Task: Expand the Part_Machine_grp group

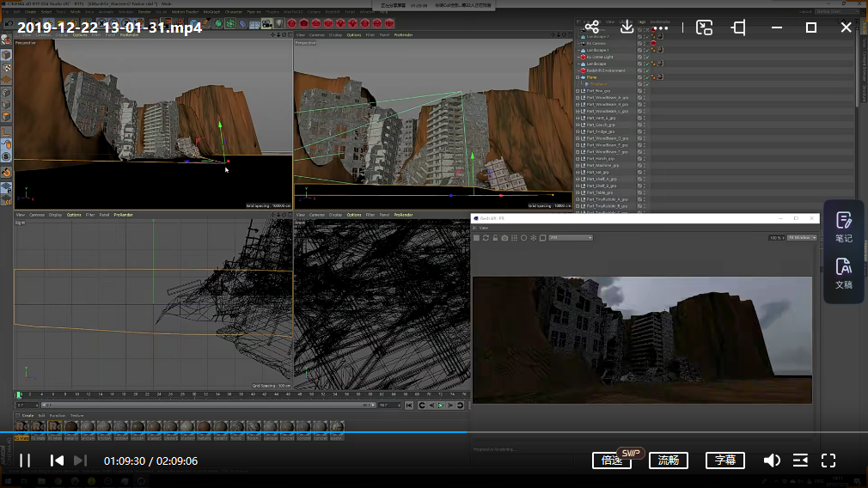Action: coord(578,166)
